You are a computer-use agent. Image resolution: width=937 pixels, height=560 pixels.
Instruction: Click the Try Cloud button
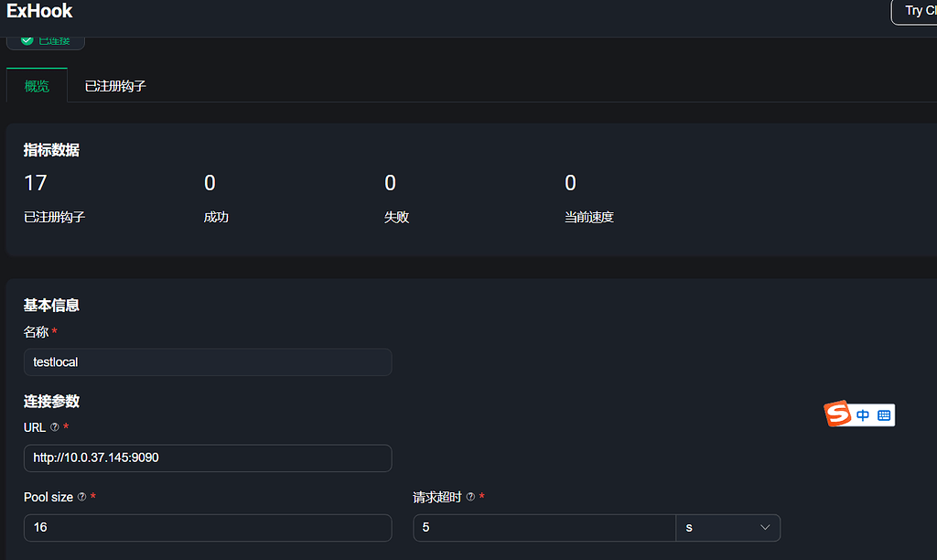[x=913, y=11]
